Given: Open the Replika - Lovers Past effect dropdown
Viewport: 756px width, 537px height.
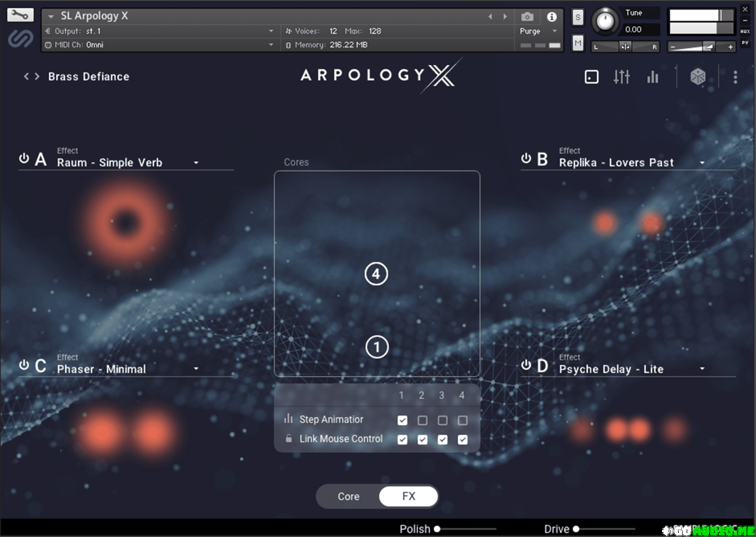Looking at the screenshot, I should pos(632,163).
